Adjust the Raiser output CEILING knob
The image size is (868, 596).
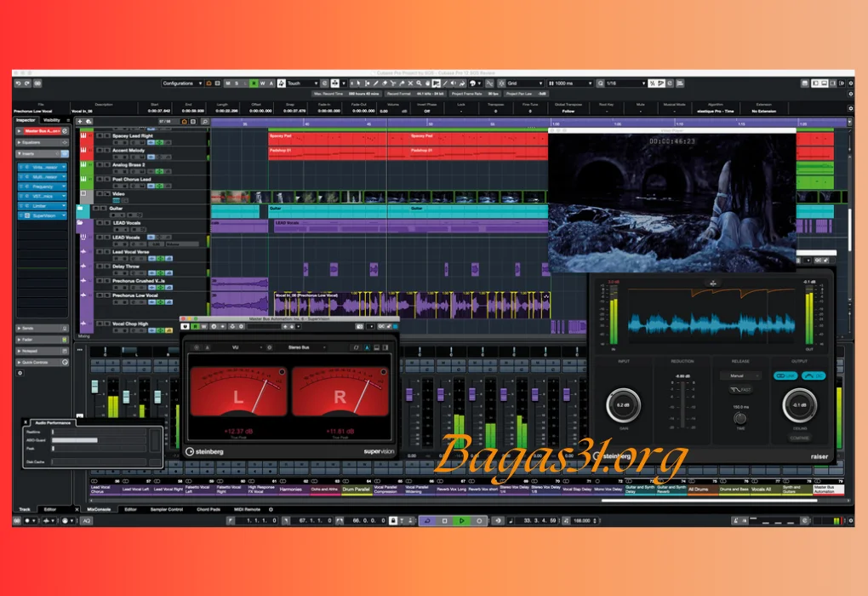(799, 405)
